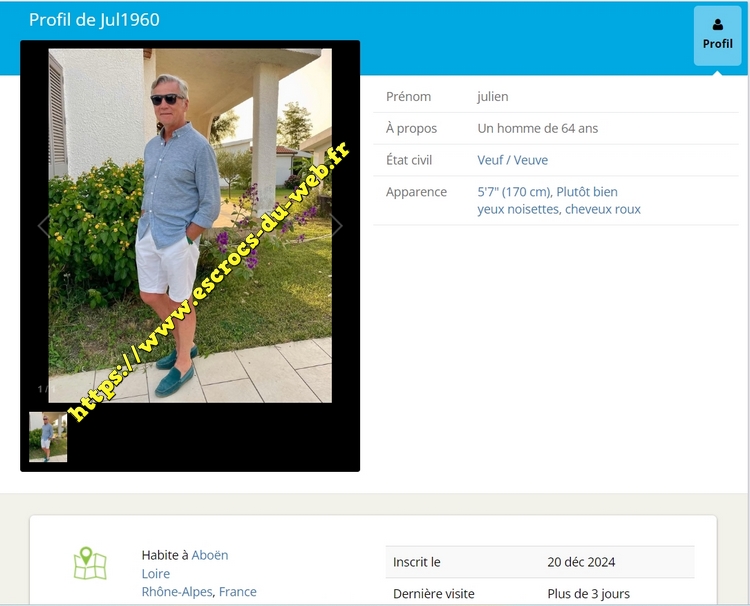Open the Aboën city link
This screenshot has width=750, height=606.
[x=210, y=555]
